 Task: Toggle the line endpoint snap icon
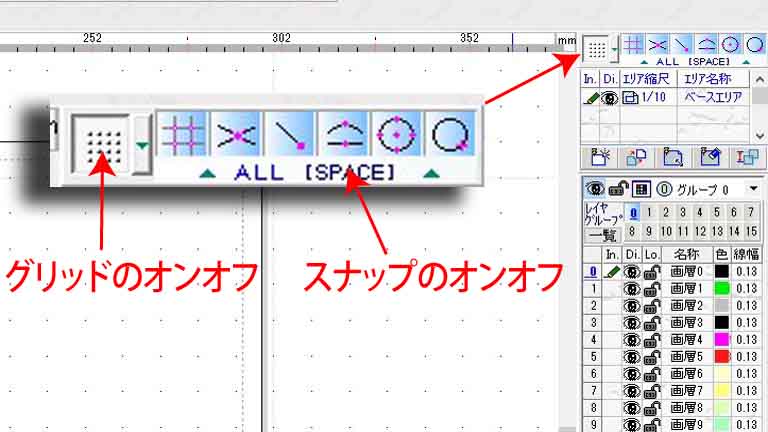(290, 134)
